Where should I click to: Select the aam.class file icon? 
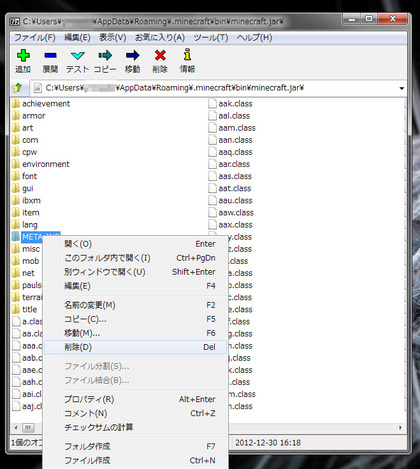[212, 128]
